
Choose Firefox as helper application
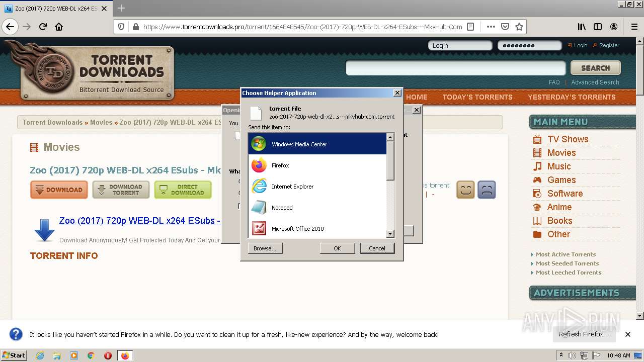pos(317,165)
